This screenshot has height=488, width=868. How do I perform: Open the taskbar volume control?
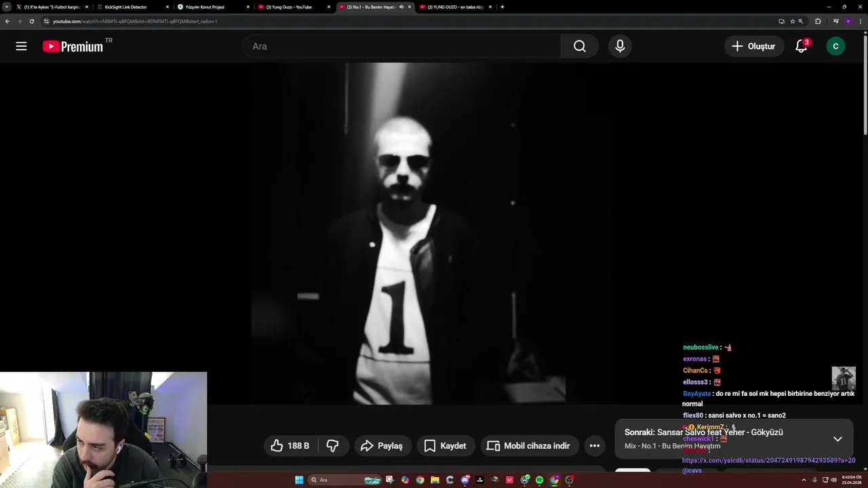(x=833, y=480)
